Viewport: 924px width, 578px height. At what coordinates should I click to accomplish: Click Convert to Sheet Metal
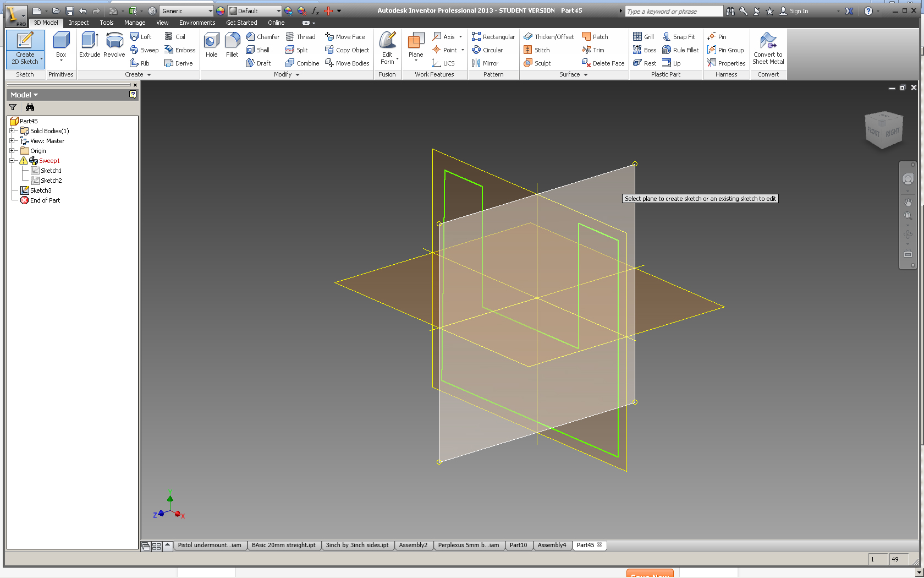point(768,48)
